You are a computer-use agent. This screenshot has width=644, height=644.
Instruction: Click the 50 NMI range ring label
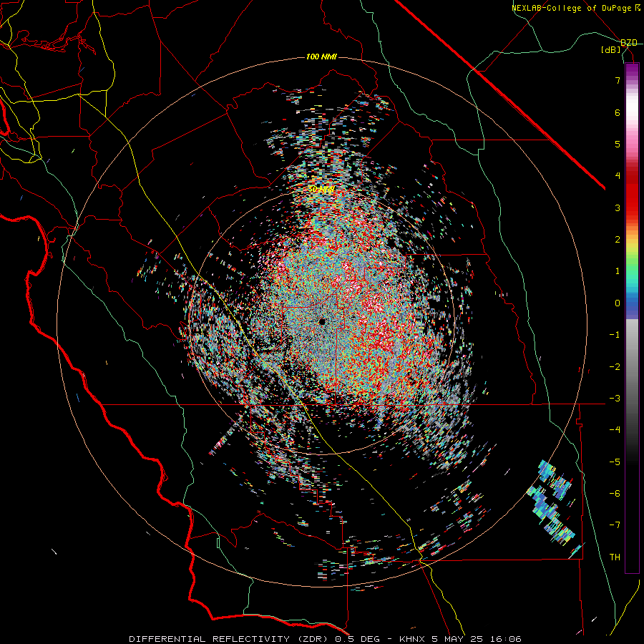pos(321,190)
